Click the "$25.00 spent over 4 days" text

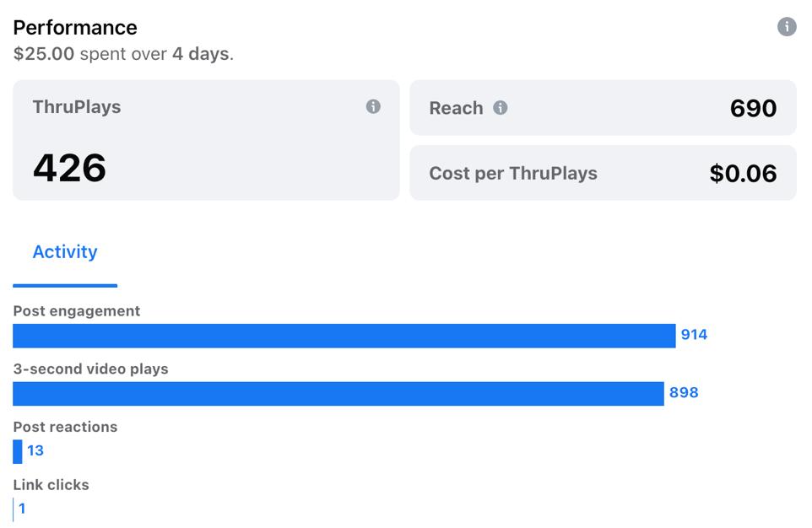(x=123, y=54)
